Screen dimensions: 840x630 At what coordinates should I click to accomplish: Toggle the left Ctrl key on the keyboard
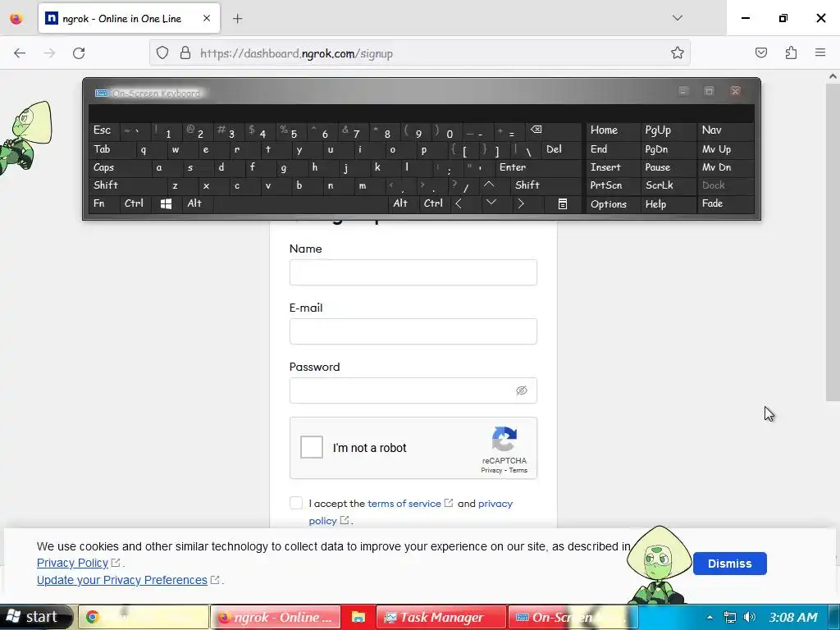click(136, 203)
